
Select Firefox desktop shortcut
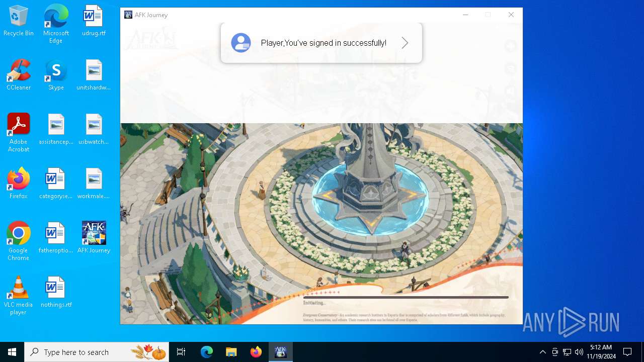point(19,184)
